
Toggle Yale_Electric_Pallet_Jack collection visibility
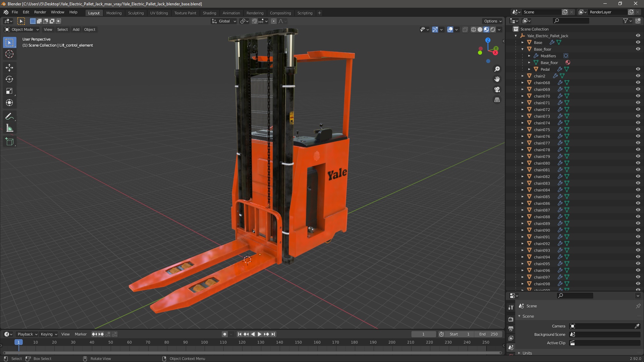click(x=638, y=36)
